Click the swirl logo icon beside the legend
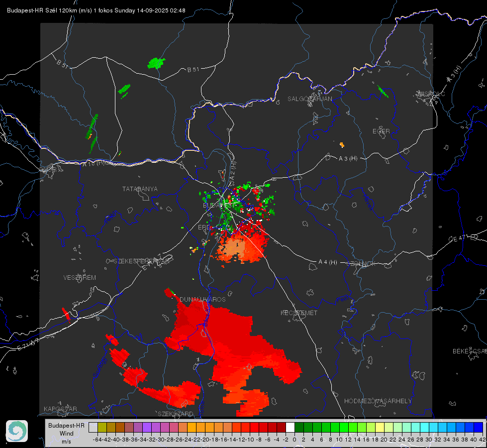The height and width of the screenshot is (448, 487). pyautogui.click(x=17, y=431)
